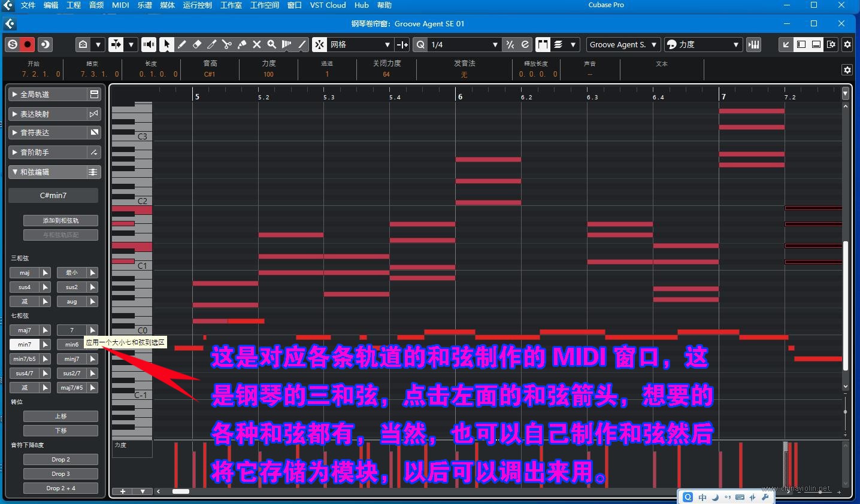Viewport: 860px width, 504px height.
Task: Toggle Snap on/off button
Action: click(x=319, y=44)
